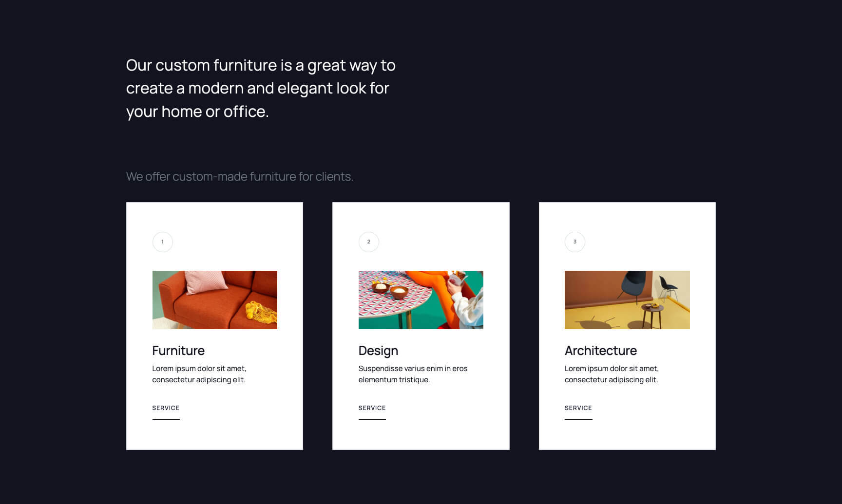Follow the SERVICE link under Architecture
This screenshot has width=842, height=504.
(578, 408)
